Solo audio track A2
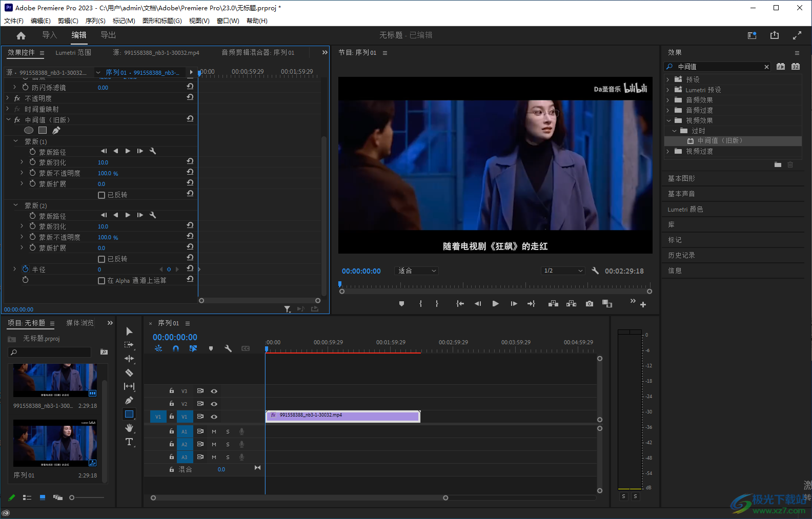The height and width of the screenshot is (519, 812). [228, 444]
